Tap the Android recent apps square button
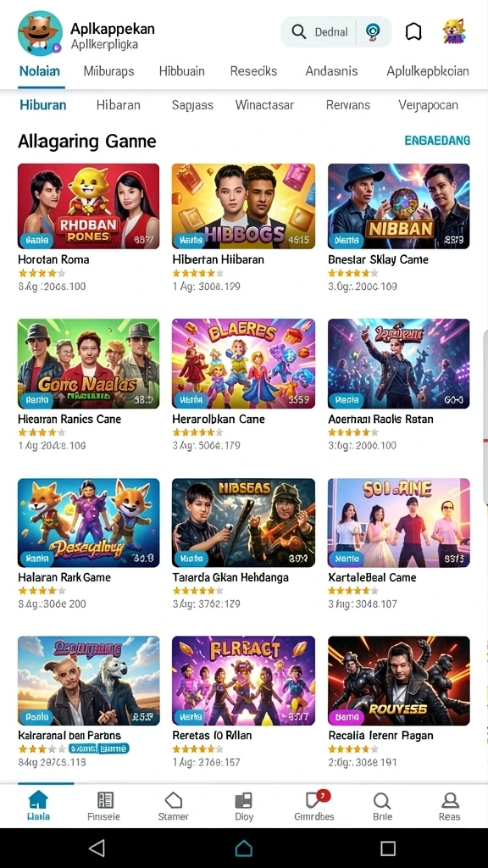The image size is (488, 868). point(388,848)
